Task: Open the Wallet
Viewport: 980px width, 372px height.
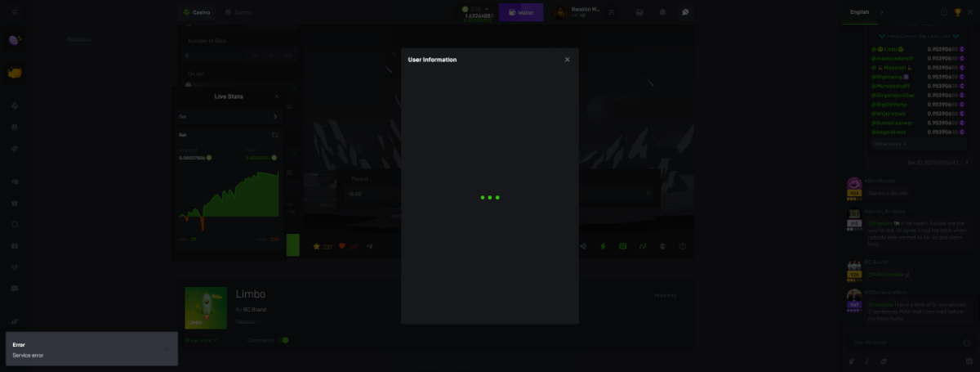Action: tap(520, 12)
